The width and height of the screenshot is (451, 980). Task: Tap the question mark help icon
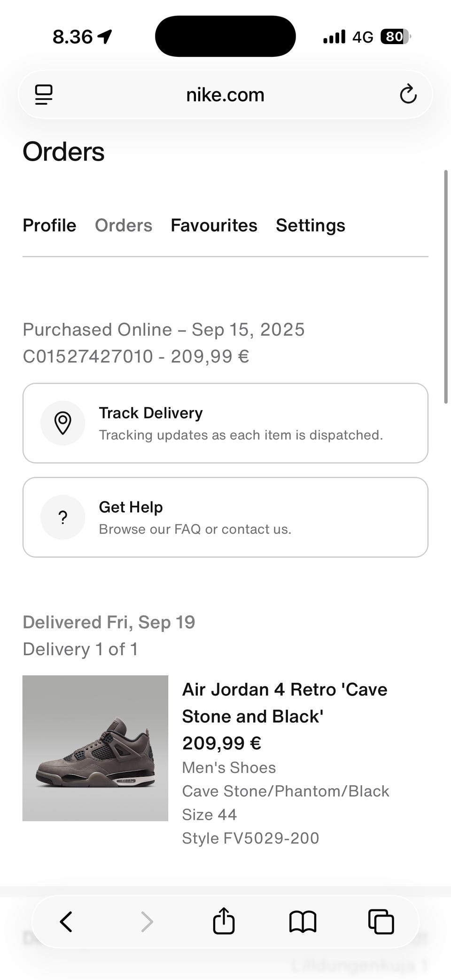coord(63,517)
